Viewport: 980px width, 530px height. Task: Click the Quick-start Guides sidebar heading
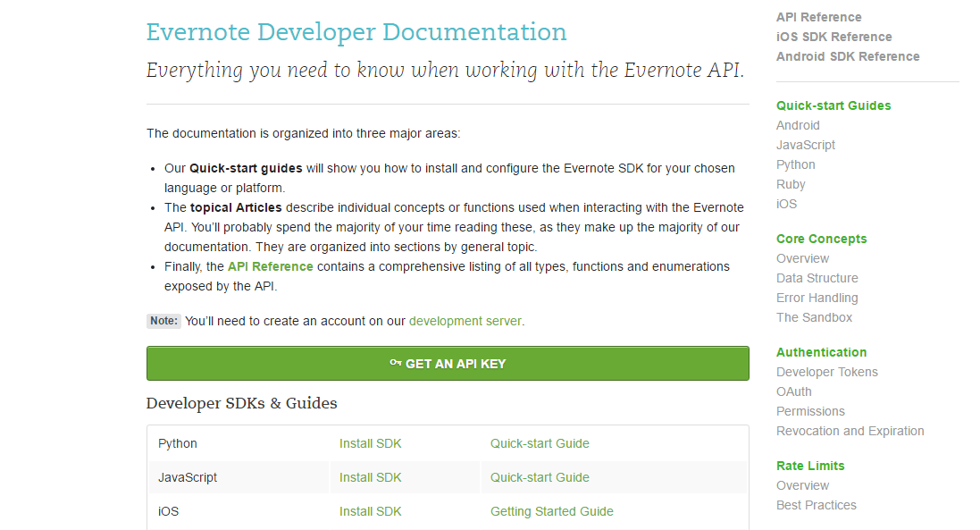[833, 105]
